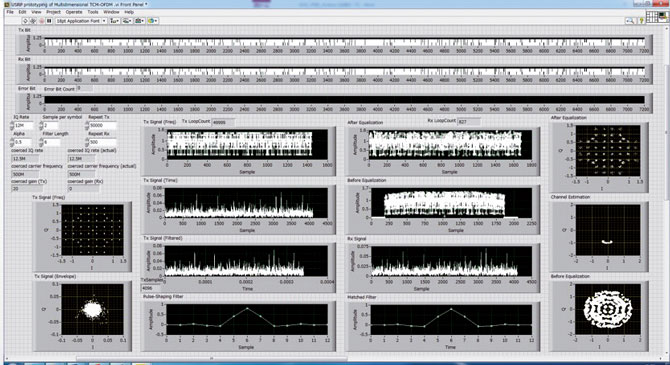Click the Pause toolbar button
The height and width of the screenshot is (365, 670).
[x=49, y=21]
